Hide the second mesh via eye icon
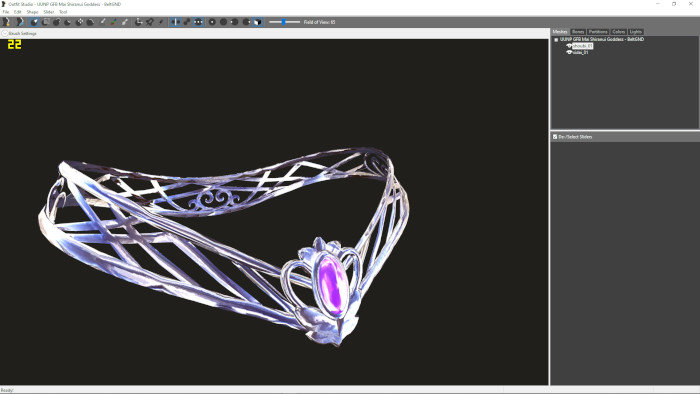 coord(569,52)
